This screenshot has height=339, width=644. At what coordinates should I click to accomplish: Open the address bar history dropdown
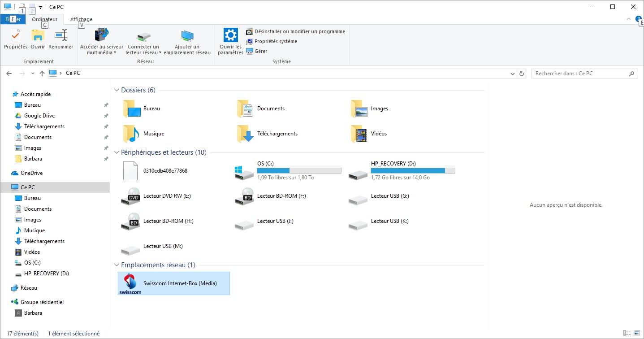click(x=513, y=74)
